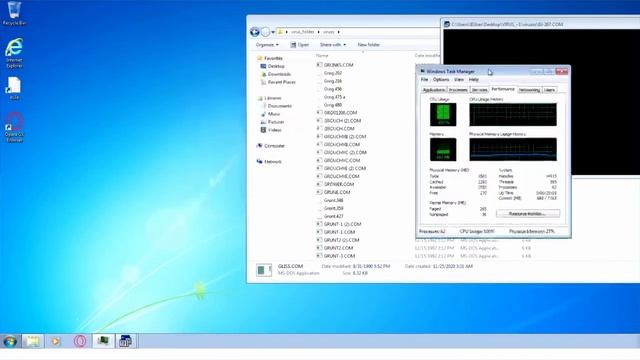Viewport: 640px width, 360px height.
Task: Click the Resource Monitor button
Action: (528, 213)
